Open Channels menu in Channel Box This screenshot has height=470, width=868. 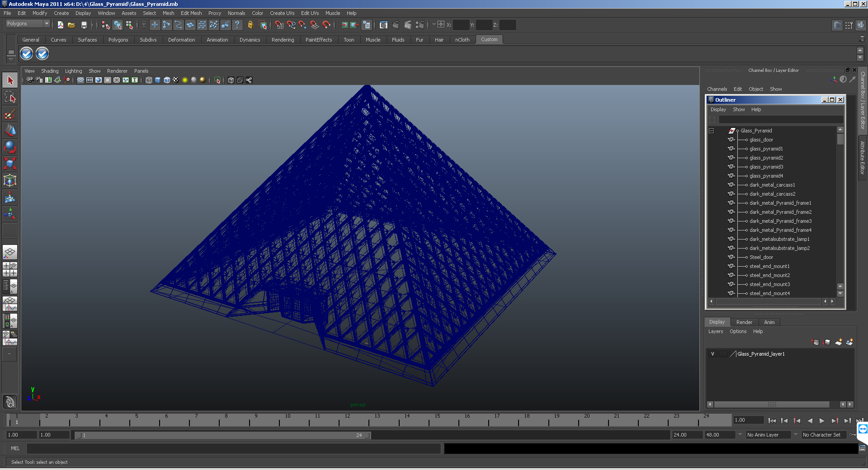717,89
